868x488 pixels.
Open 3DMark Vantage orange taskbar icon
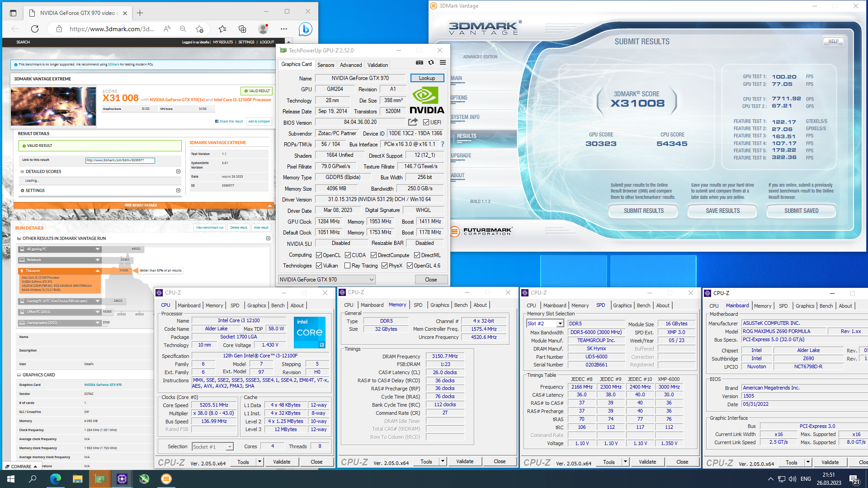coord(166,479)
